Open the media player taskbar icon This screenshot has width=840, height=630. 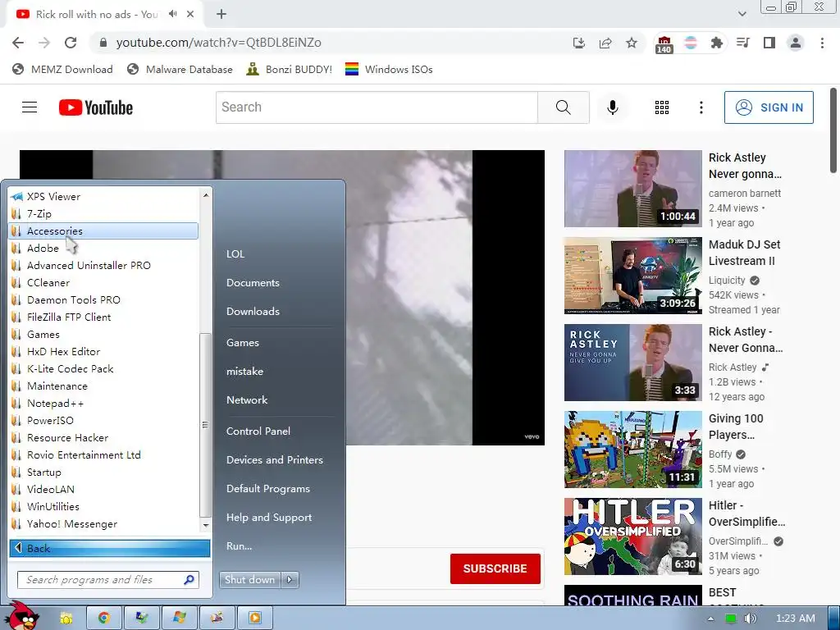pos(255,618)
